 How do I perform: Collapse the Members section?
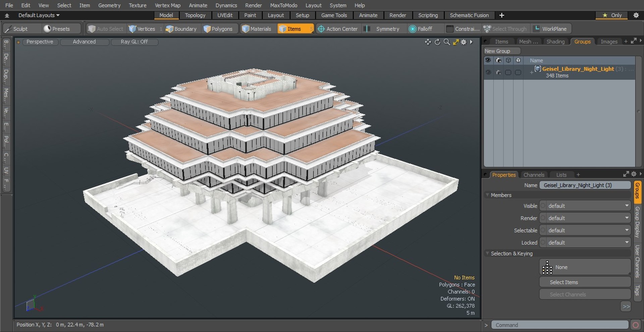pyautogui.click(x=487, y=195)
